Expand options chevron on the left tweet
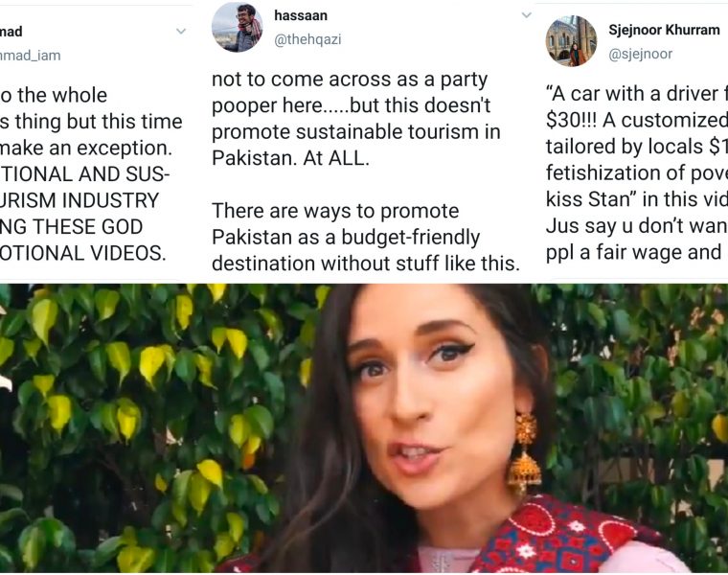The image size is (728, 575). pos(181,32)
